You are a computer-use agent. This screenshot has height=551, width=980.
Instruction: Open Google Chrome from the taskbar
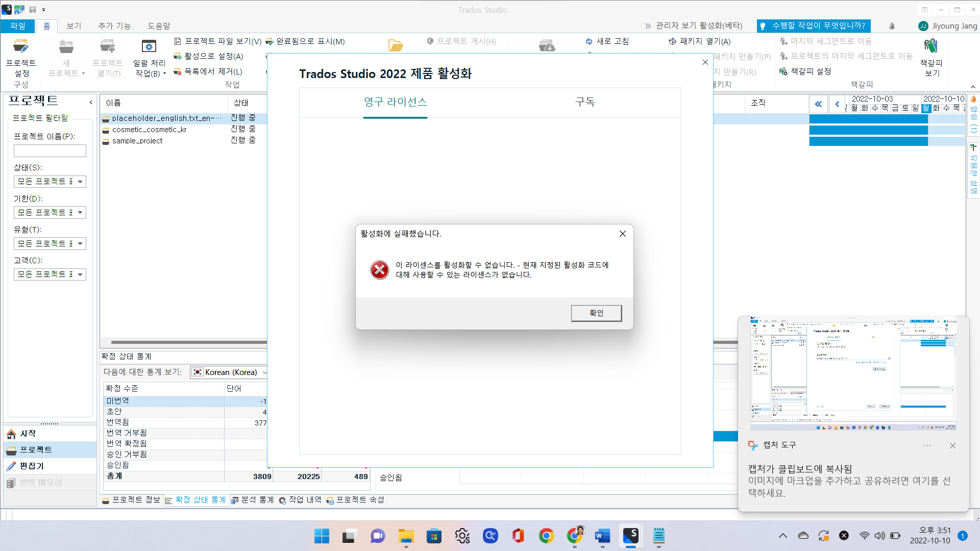coord(546,536)
